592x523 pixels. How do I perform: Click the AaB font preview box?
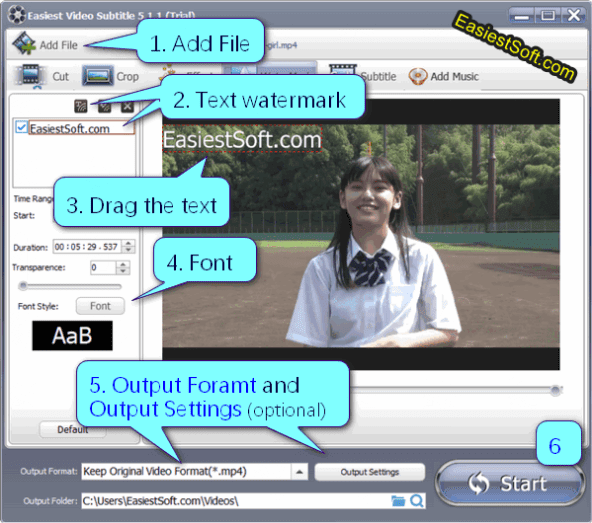click(72, 335)
